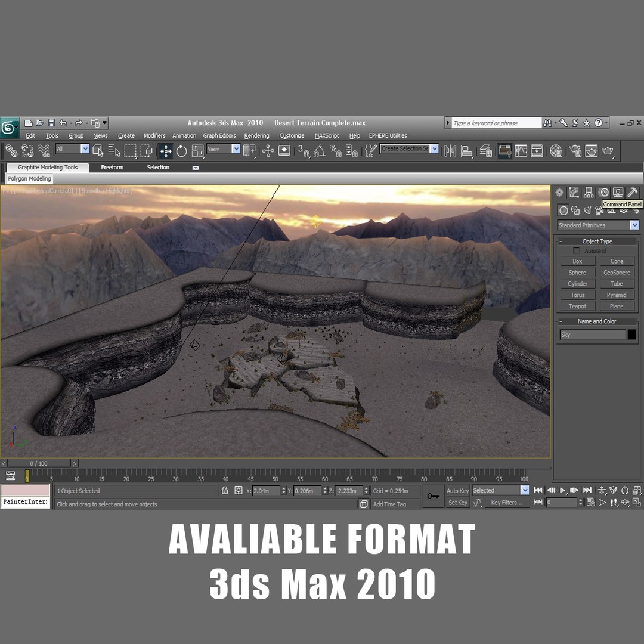Open the Utilities hammer tab
This screenshot has height=644, width=644.
tap(633, 192)
